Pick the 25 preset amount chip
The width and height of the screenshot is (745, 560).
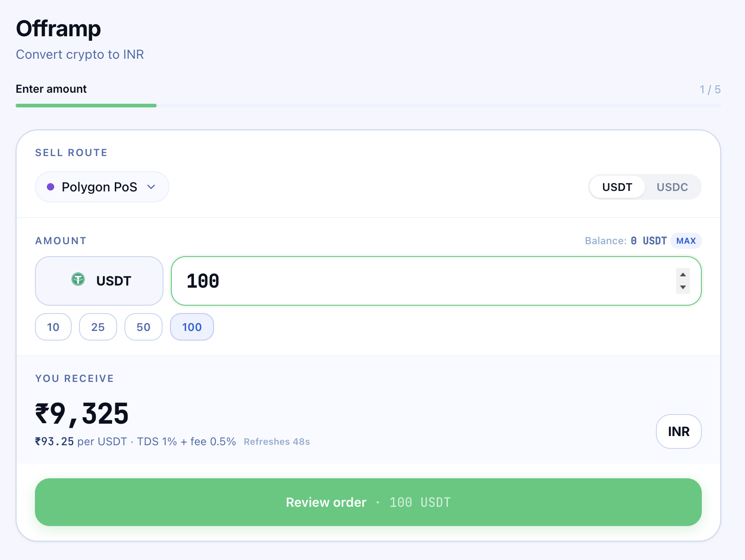(x=98, y=327)
